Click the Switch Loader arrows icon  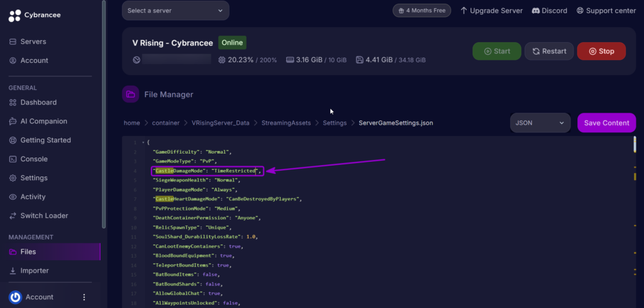(13, 216)
